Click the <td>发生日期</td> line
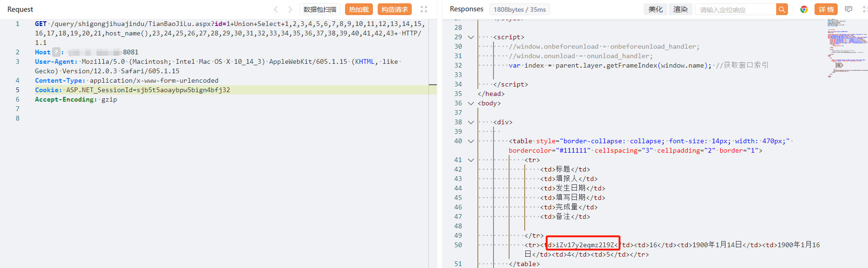 573,188
